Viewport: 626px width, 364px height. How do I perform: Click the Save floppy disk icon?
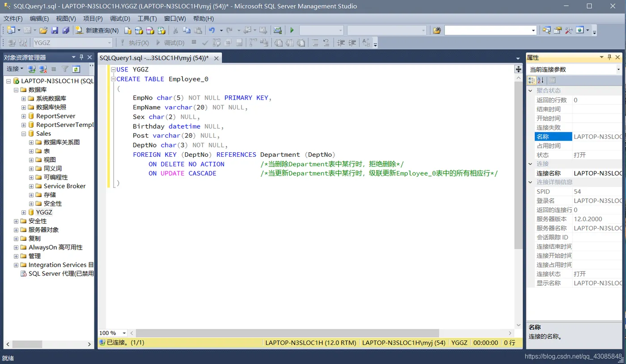pyautogui.click(x=55, y=30)
